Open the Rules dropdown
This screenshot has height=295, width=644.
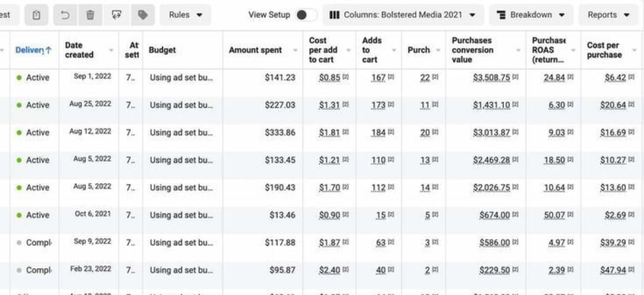(x=186, y=15)
